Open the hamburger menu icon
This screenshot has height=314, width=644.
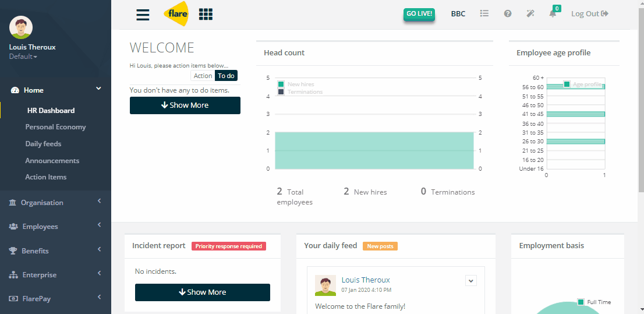tap(143, 14)
